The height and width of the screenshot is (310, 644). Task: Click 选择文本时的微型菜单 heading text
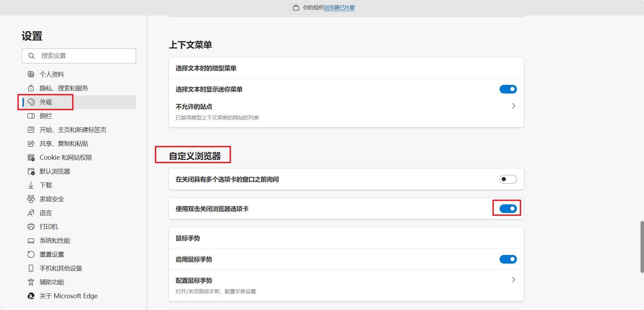point(206,68)
